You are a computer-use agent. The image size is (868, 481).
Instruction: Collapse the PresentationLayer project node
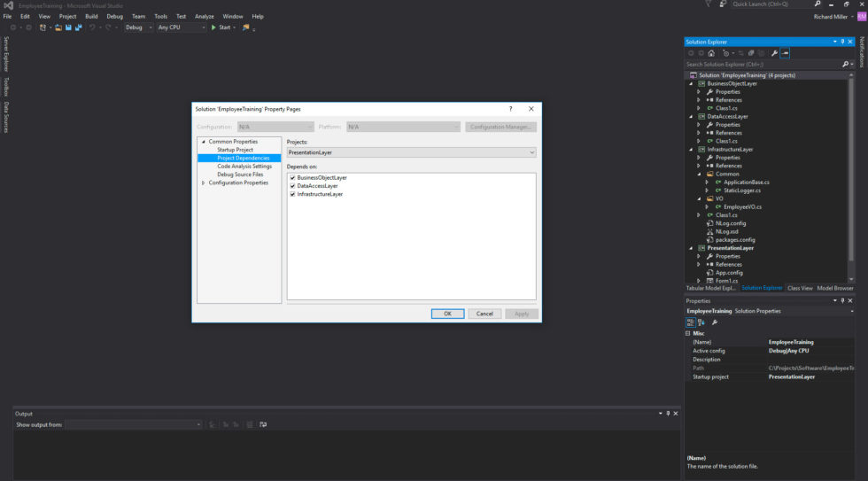pos(691,249)
